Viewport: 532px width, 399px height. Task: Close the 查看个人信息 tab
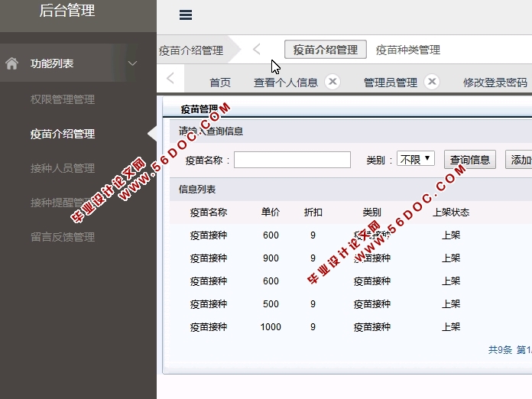point(332,82)
